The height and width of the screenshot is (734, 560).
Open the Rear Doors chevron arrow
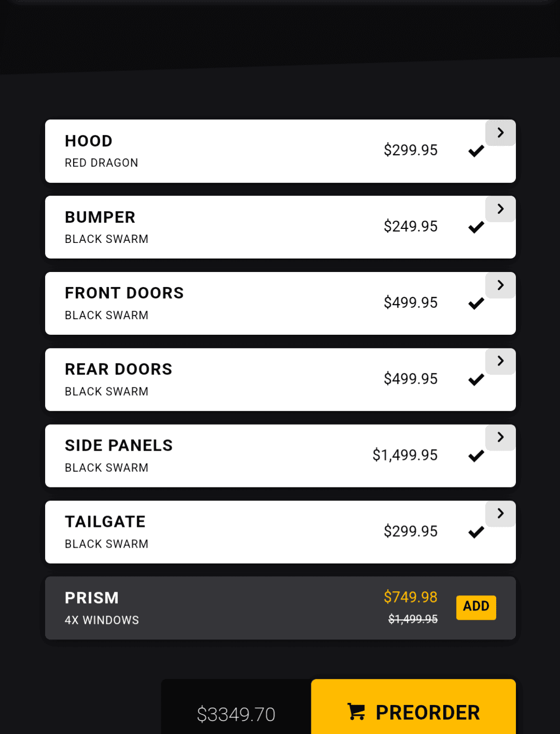pyautogui.click(x=500, y=361)
